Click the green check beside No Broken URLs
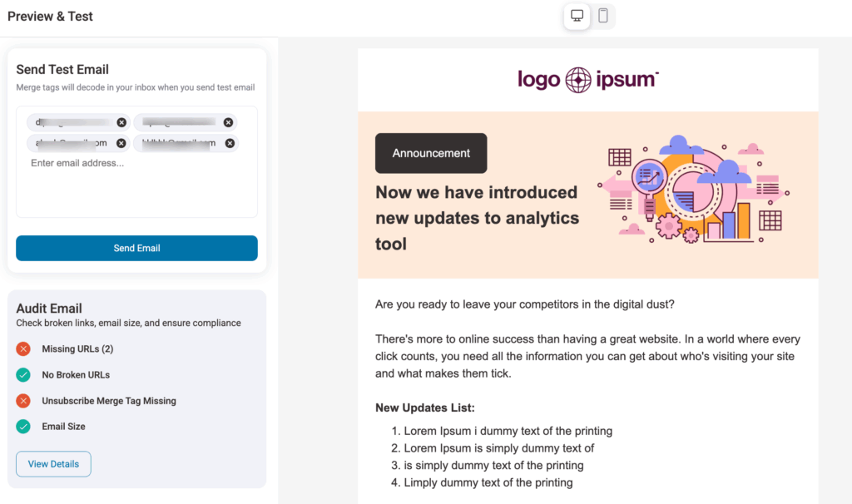852x504 pixels. click(23, 374)
